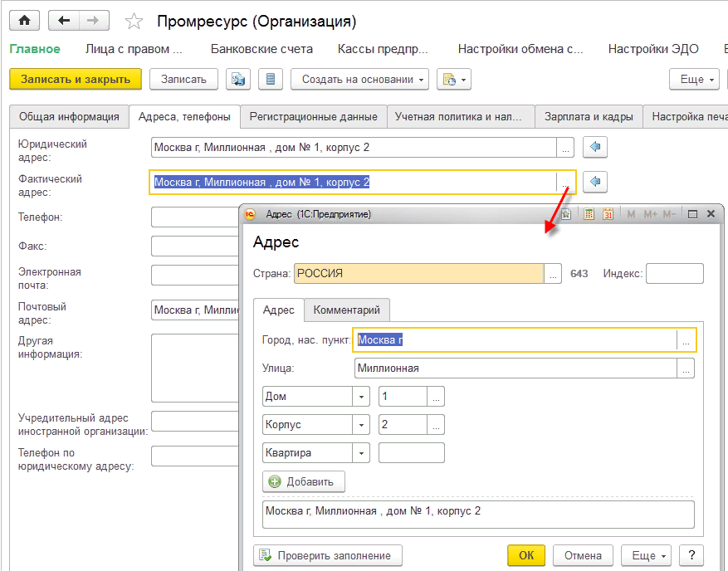Click Записать и закрыть button
This screenshot has width=728, height=571.
point(76,80)
